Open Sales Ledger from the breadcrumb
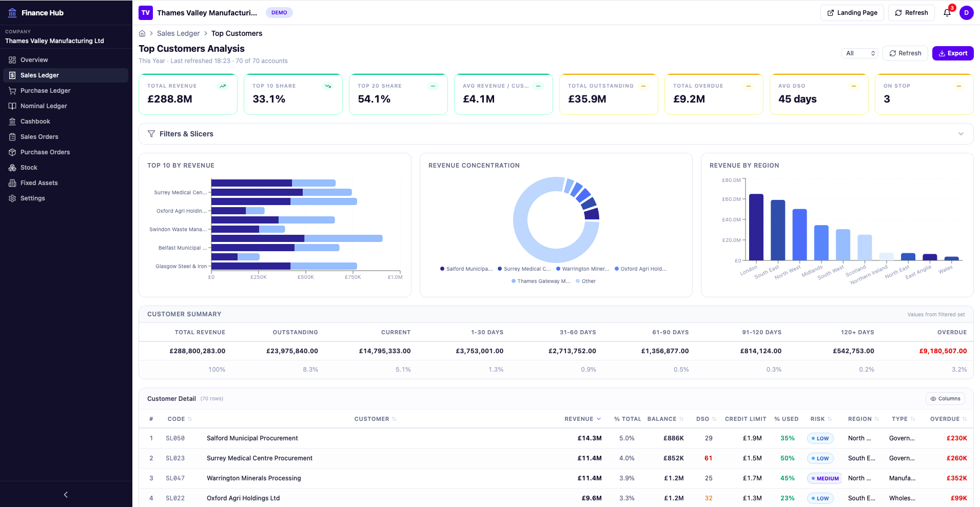 pyautogui.click(x=178, y=33)
